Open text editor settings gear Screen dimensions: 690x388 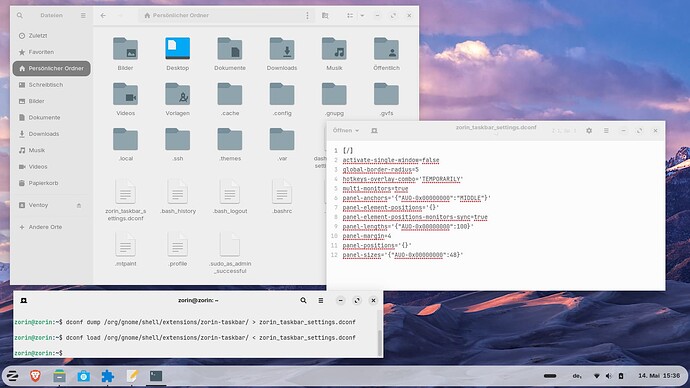589,131
